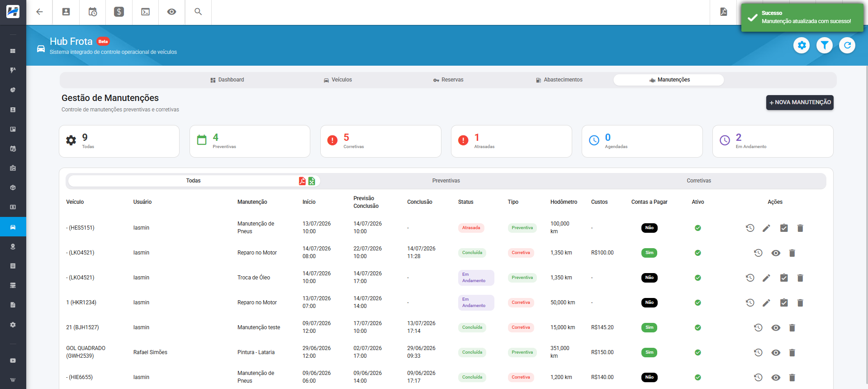
Task: Click the back arrow in top toolbar
Action: [39, 12]
